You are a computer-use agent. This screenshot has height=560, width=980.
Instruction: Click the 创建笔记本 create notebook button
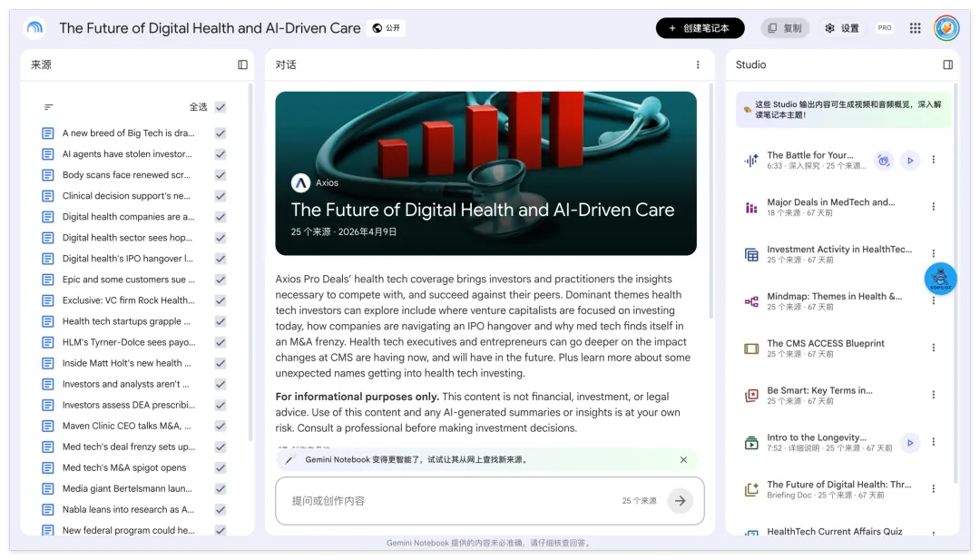point(700,28)
